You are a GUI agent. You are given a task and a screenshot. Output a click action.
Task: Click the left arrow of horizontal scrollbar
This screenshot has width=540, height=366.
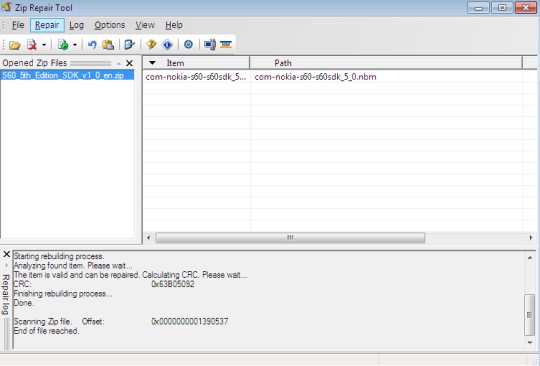[148, 238]
